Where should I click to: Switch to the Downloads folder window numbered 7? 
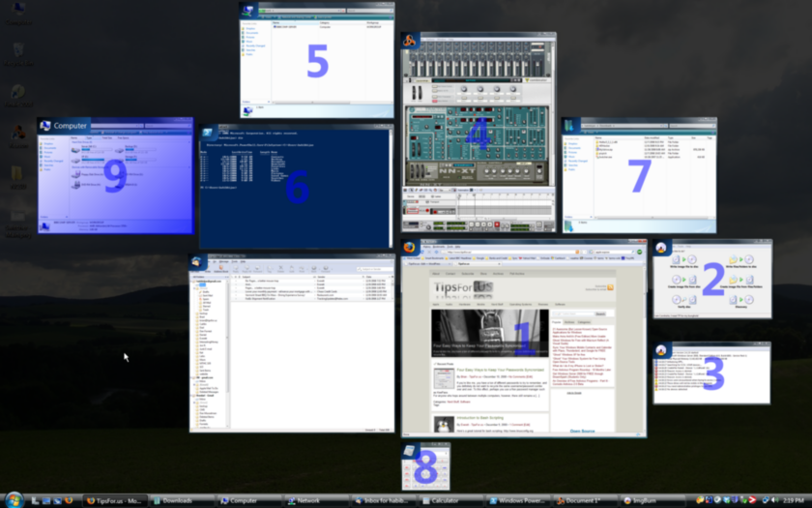click(x=639, y=175)
